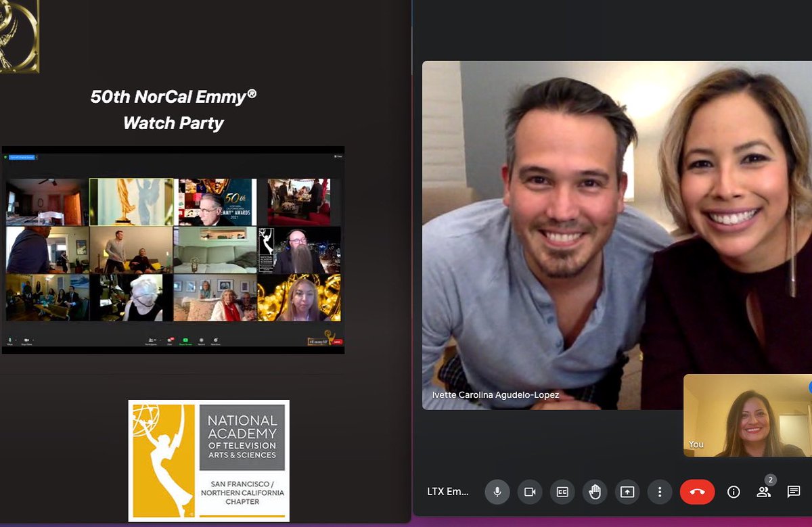This screenshot has width=812, height=527.
Task: Open Reactions in the Zoom toolbar
Action: tap(215, 340)
